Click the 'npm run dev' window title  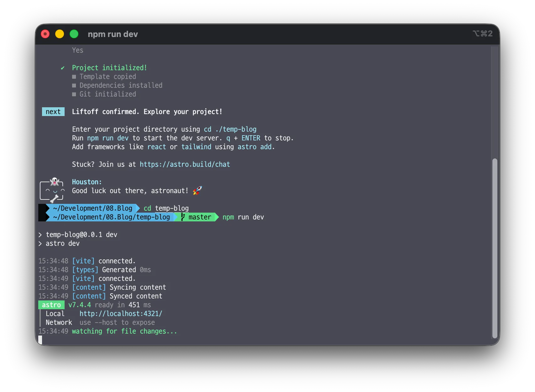point(113,34)
